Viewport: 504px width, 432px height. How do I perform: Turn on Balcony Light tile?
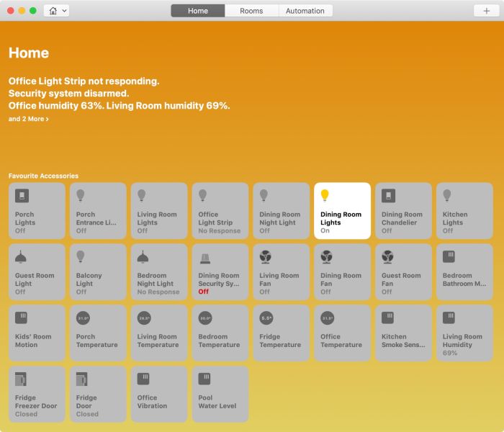click(98, 272)
